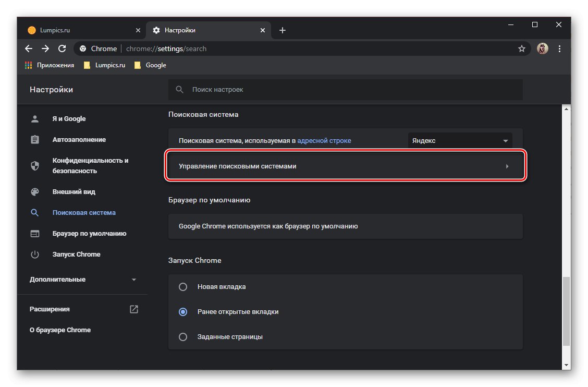This screenshot has height=387, width=588.
Task: Open the Приложения apps shortcut
Action: click(x=50, y=65)
